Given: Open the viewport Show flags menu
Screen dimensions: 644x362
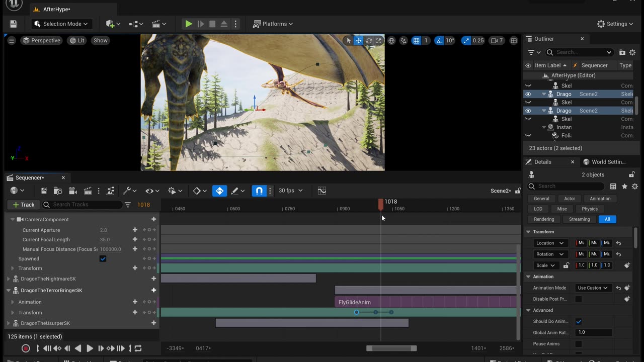Looking at the screenshot, I should [x=101, y=40].
